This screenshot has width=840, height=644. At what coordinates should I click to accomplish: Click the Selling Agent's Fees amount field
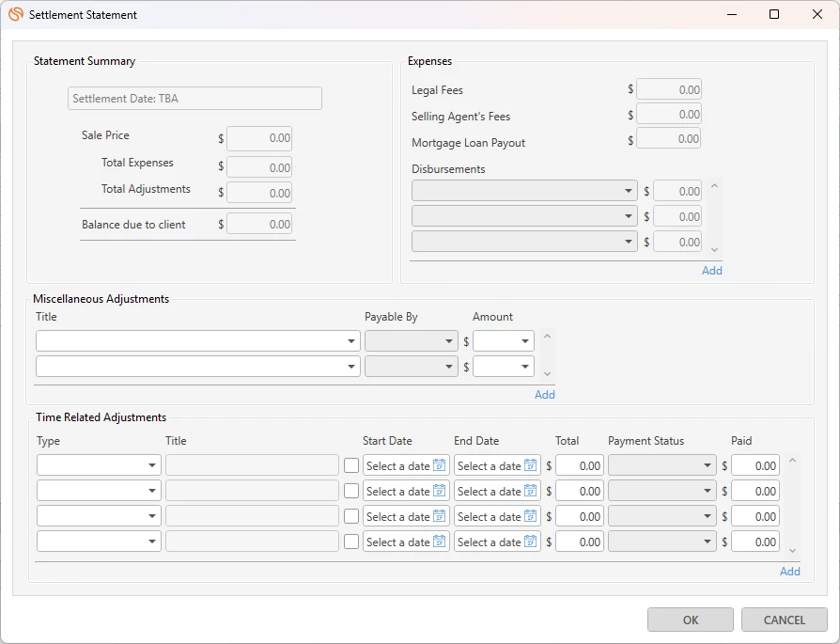point(669,114)
